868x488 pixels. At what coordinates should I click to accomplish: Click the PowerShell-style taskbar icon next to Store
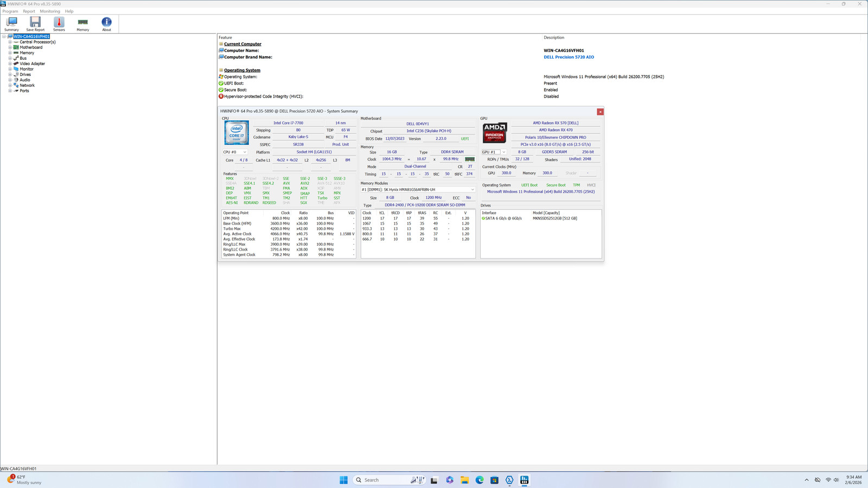point(509,480)
